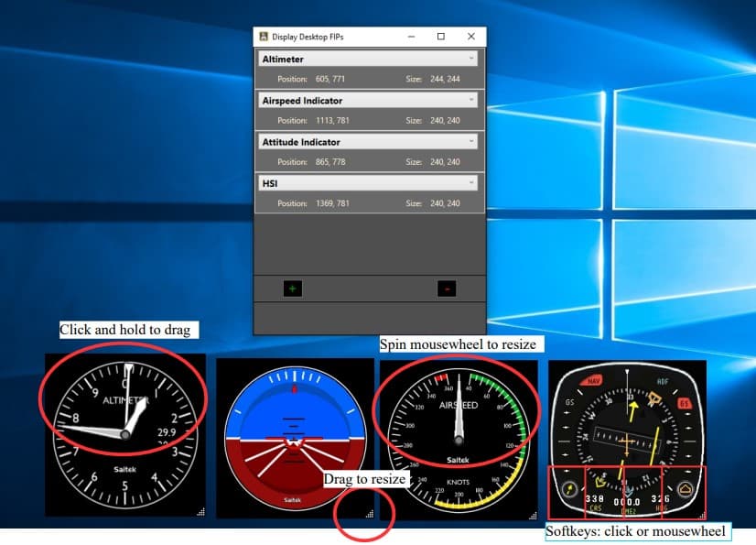Click the resize grip on altimeter gauge
Screen dimensions: 756x545
pyautogui.click(x=200, y=512)
